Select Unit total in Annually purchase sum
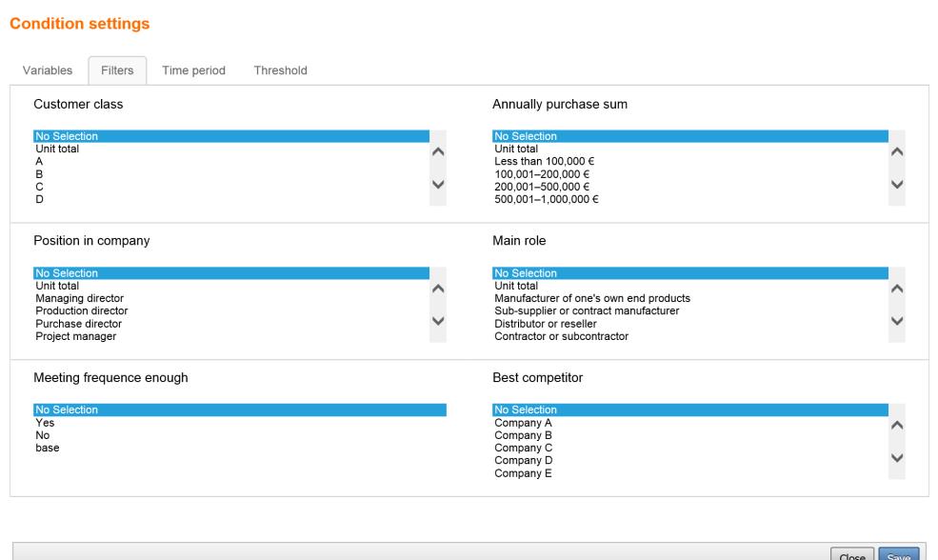 coord(690,149)
